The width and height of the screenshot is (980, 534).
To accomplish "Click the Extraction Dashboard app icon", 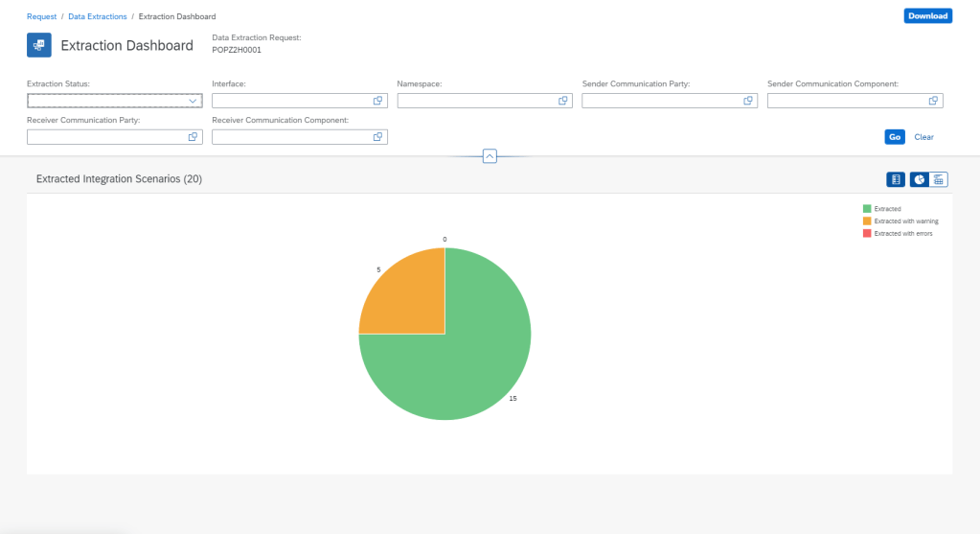I will (x=39, y=45).
